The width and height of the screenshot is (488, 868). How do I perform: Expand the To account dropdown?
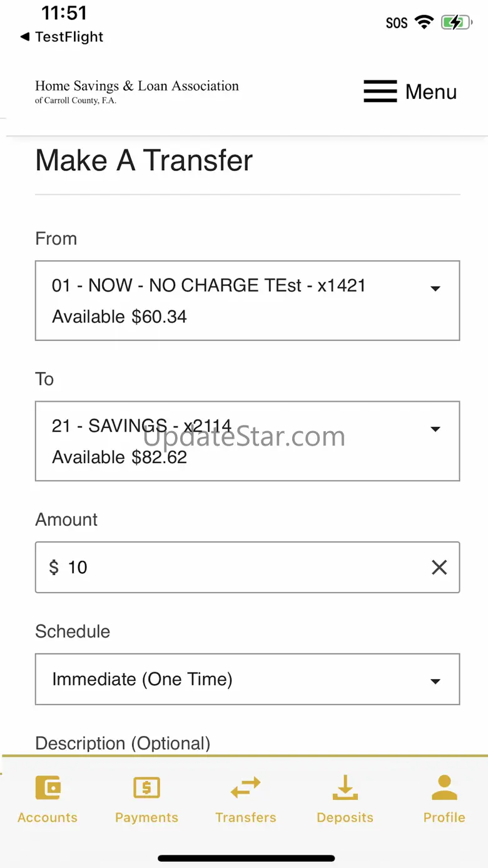[x=247, y=441]
